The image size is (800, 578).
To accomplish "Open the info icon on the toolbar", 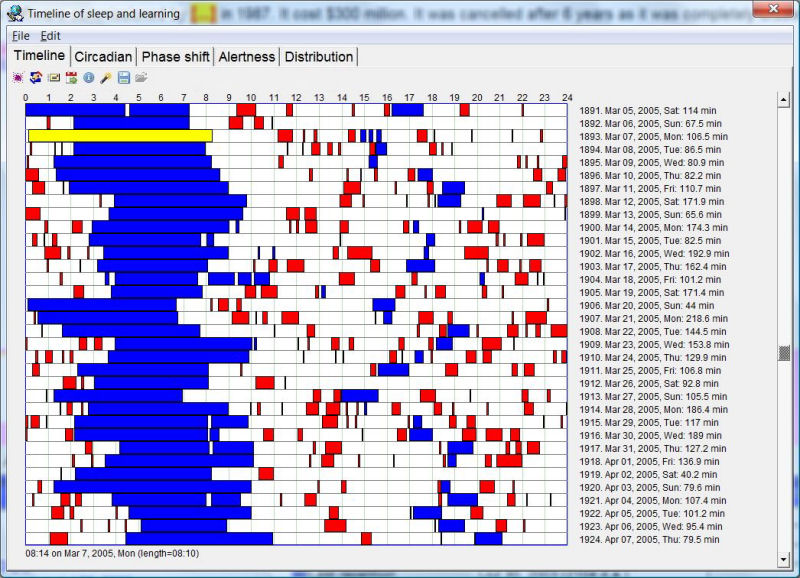I will click(x=89, y=77).
